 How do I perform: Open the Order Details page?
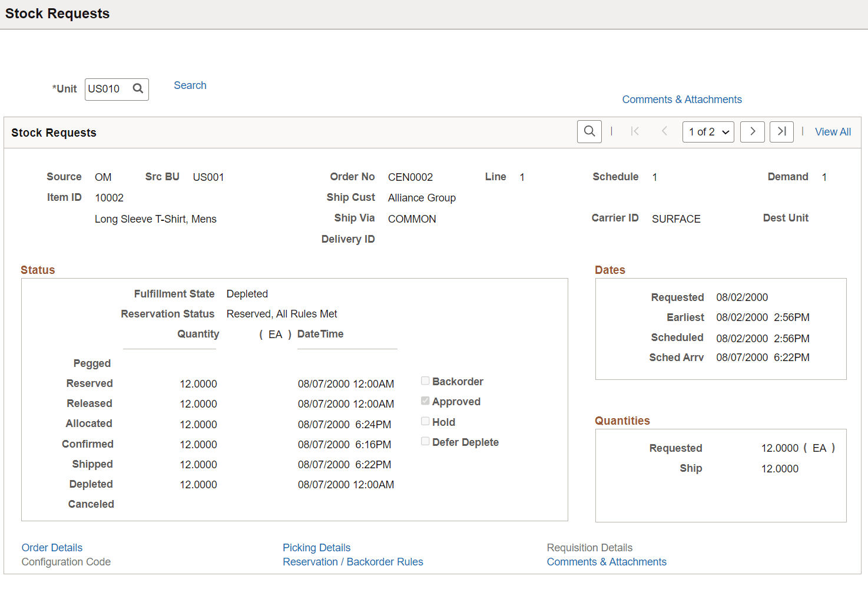52,547
